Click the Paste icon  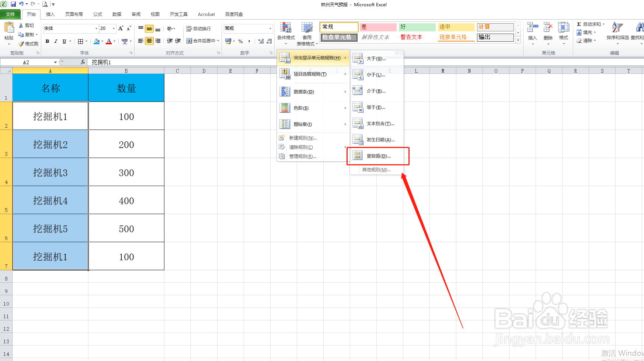(x=9, y=28)
